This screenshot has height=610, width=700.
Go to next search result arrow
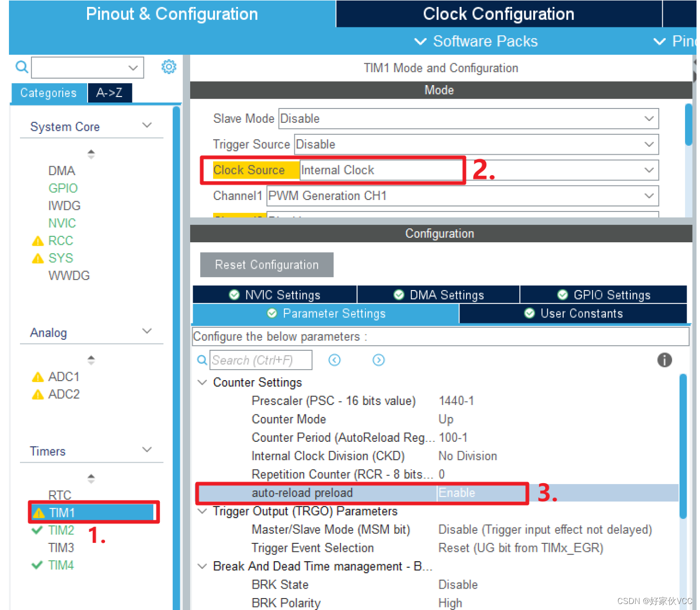coord(378,360)
